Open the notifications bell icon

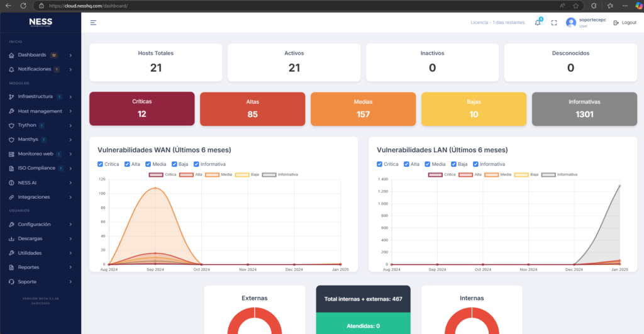click(x=538, y=23)
